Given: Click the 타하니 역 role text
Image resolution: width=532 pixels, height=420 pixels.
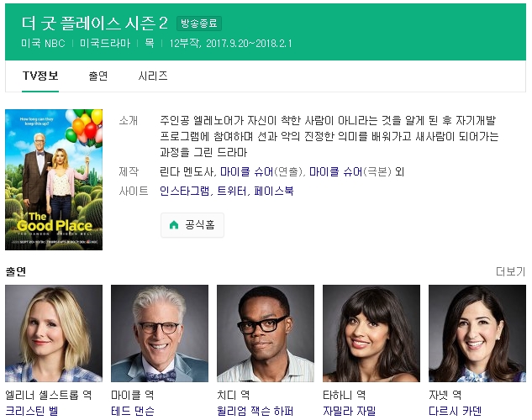Looking at the screenshot, I should pyautogui.click(x=344, y=395).
